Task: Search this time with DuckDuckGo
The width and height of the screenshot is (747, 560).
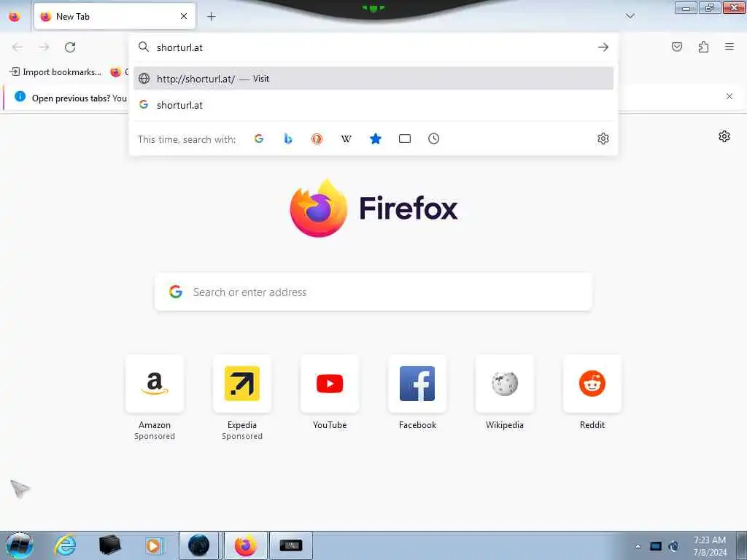Action: click(x=317, y=139)
